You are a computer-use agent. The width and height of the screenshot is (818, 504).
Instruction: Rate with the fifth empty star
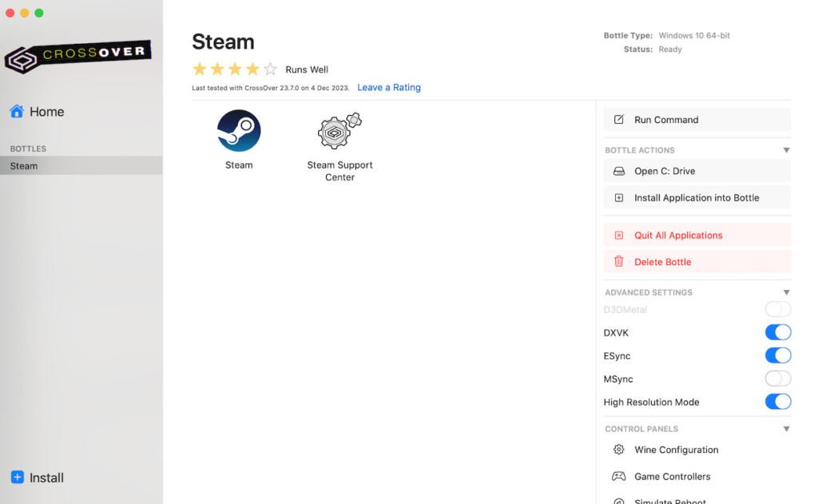(x=270, y=69)
